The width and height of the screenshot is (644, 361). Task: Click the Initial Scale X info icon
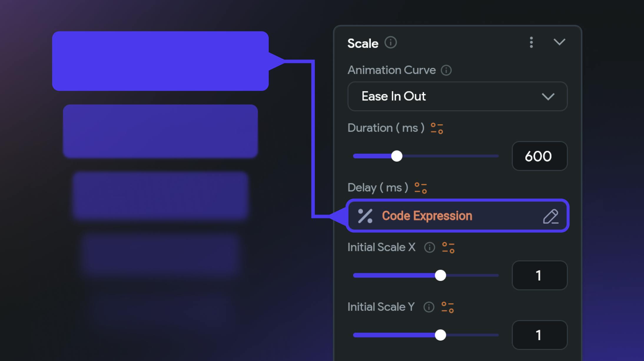pyautogui.click(x=429, y=248)
